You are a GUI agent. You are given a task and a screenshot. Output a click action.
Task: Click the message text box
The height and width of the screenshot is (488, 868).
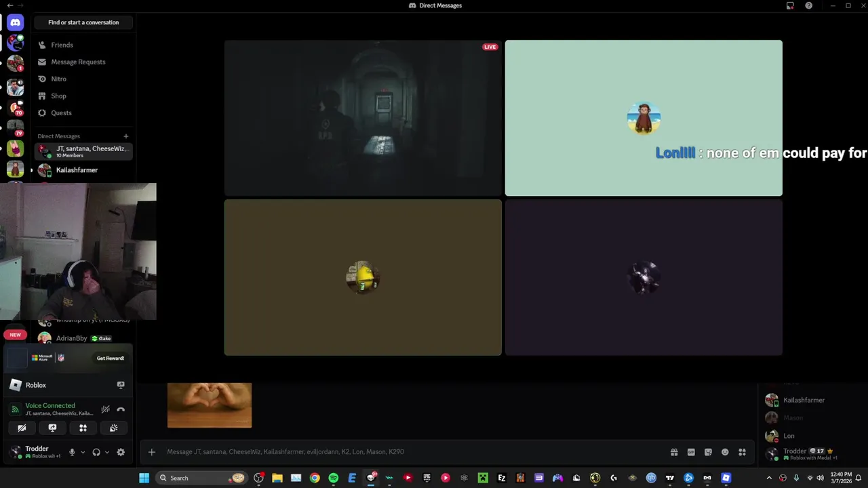[414, 452]
